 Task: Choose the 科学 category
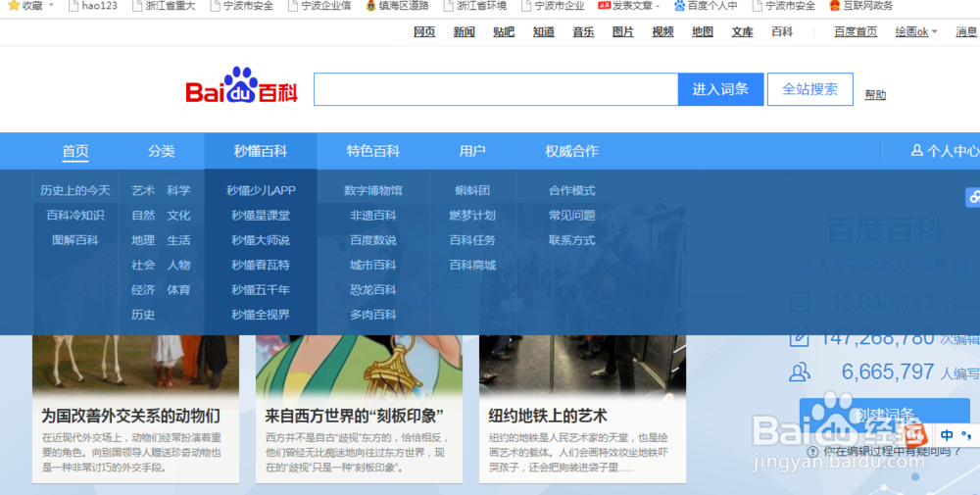pos(178,190)
